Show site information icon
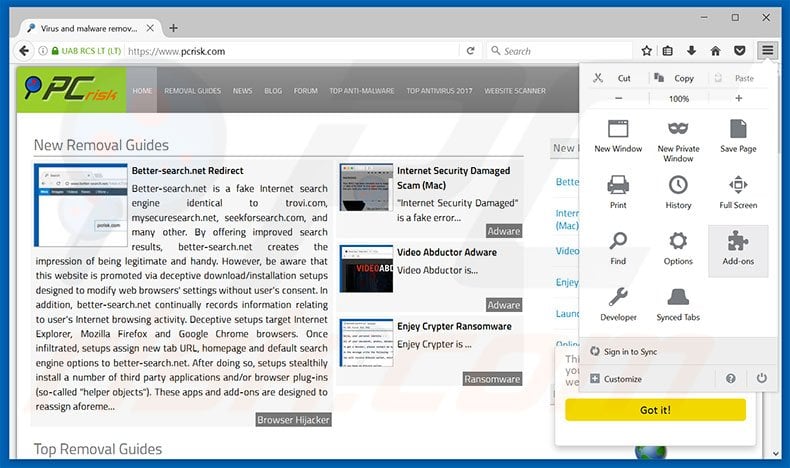 [43, 51]
